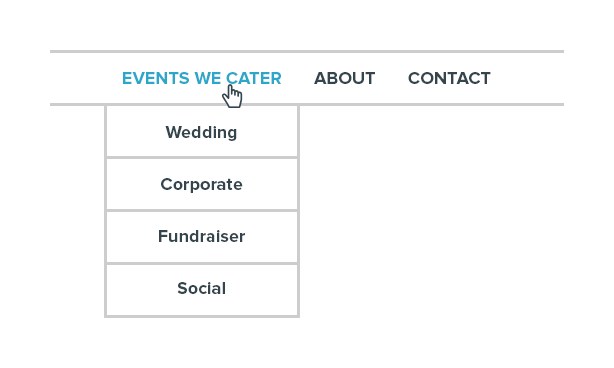Click the CONTACT navigation link
Image resolution: width=614 pixels, height=368 pixels.
pos(449,78)
